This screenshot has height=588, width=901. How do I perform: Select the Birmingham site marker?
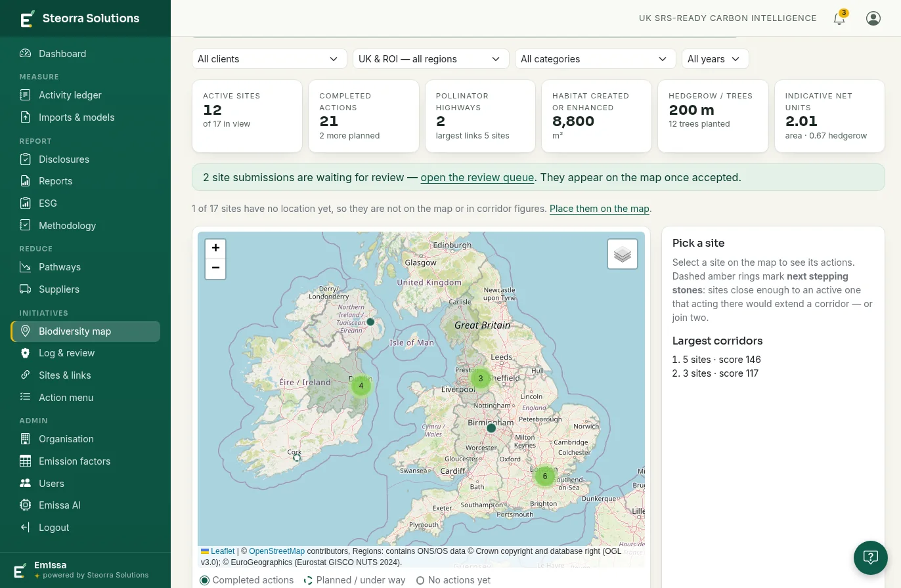point(491,428)
